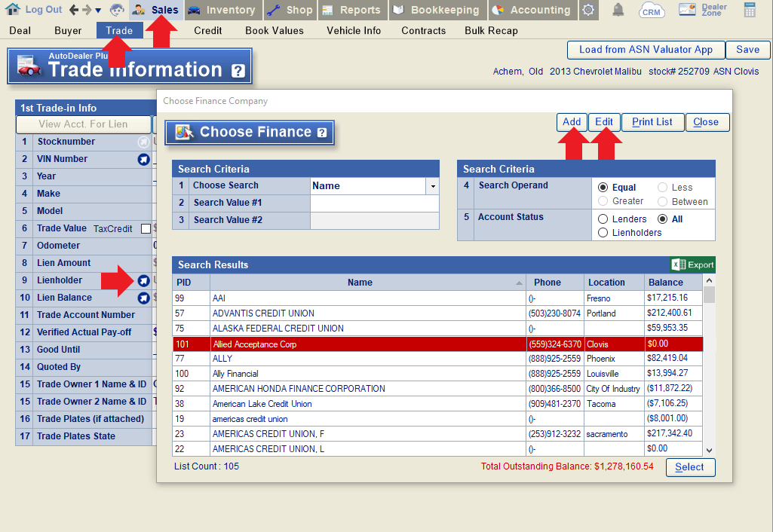Click the Edit finance company button
The height and width of the screenshot is (532, 773).
coord(604,121)
